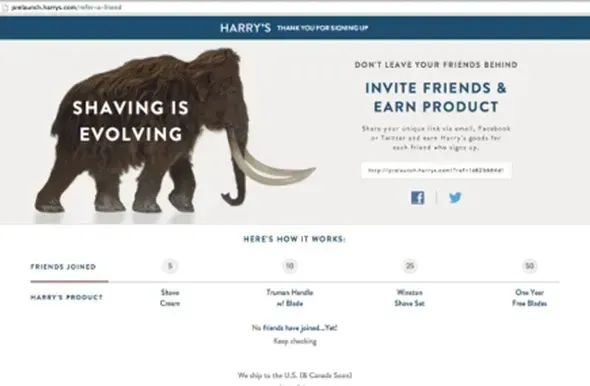Viewport: 590px width, 386px height.
Task: Click 'Friends Joined' row label
Action: pos(63,267)
